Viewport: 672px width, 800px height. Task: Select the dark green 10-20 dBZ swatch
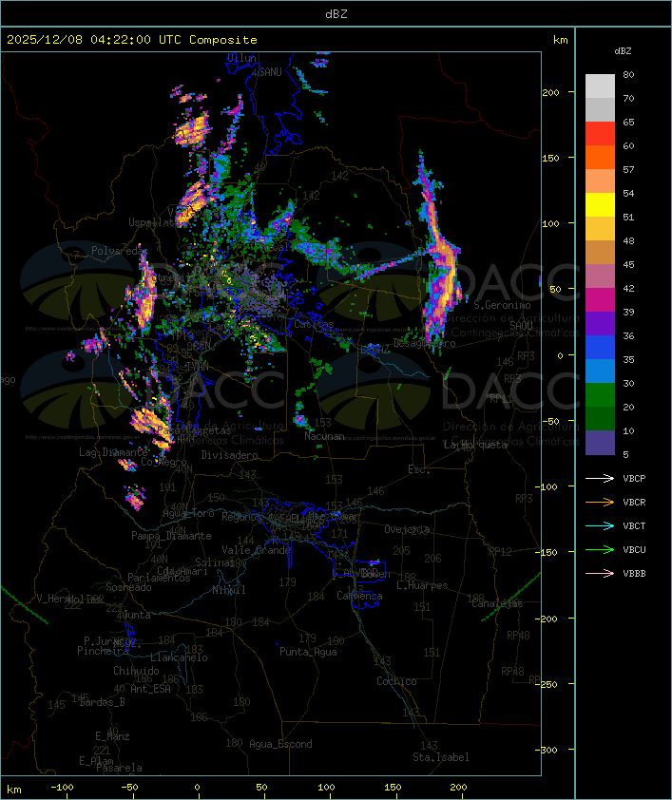pyautogui.click(x=600, y=418)
